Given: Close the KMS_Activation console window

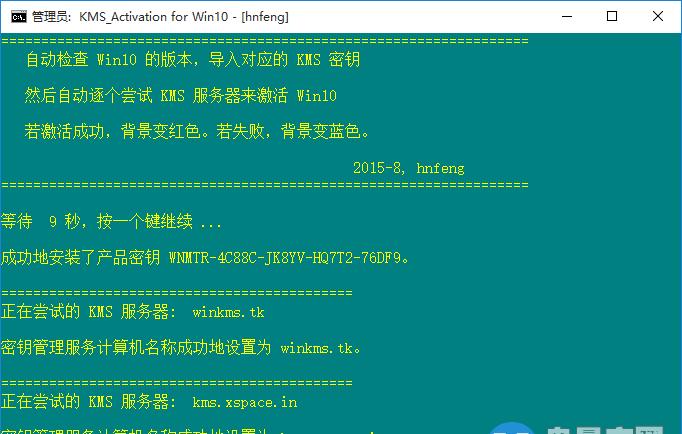Looking at the screenshot, I should coord(658,17).
